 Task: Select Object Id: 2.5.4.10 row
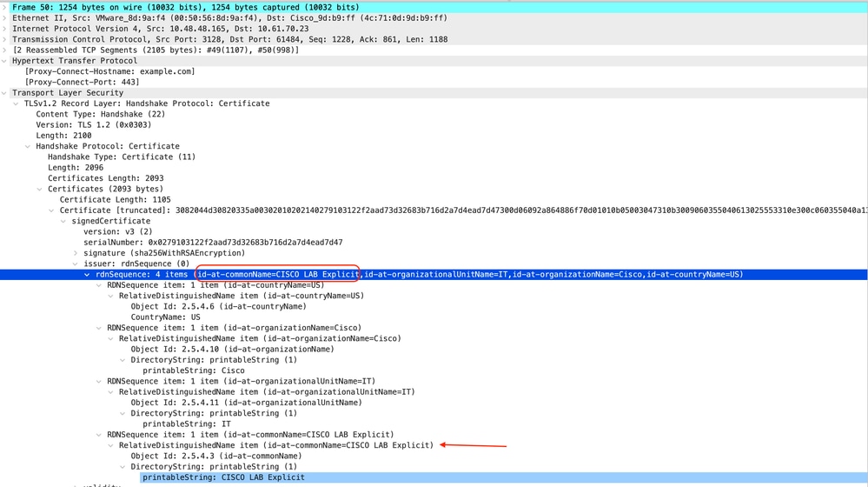pyautogui.click(x=233, y=349)
